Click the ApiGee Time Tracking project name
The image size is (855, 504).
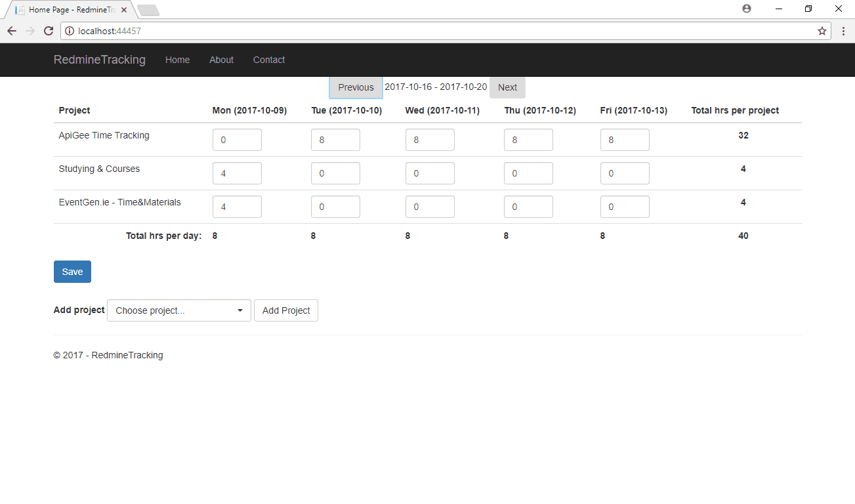coord(104,135)
